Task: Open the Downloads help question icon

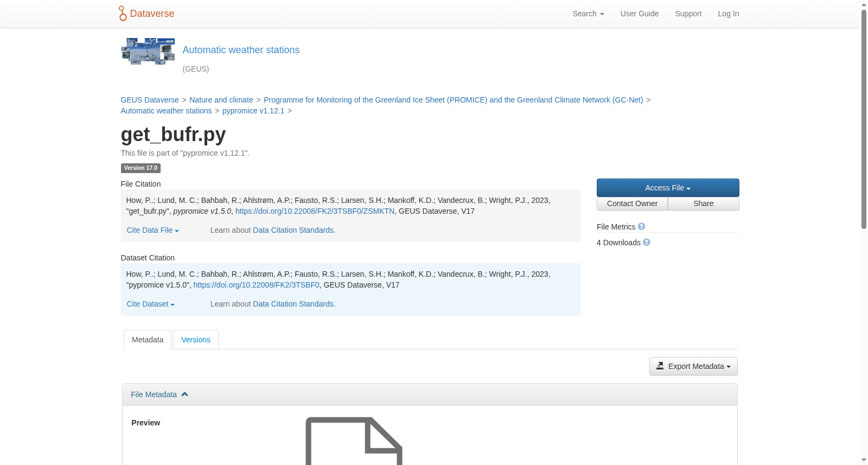Action: coord(646,243)
